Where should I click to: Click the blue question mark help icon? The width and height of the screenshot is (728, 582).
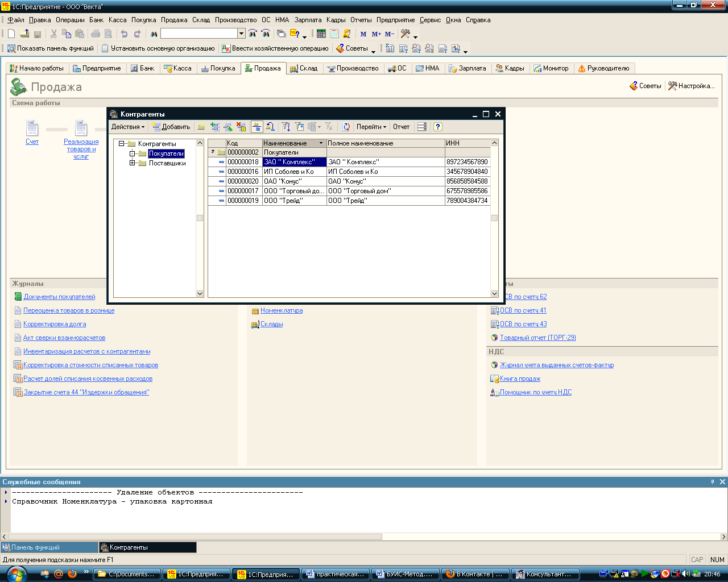coord(437,127)
